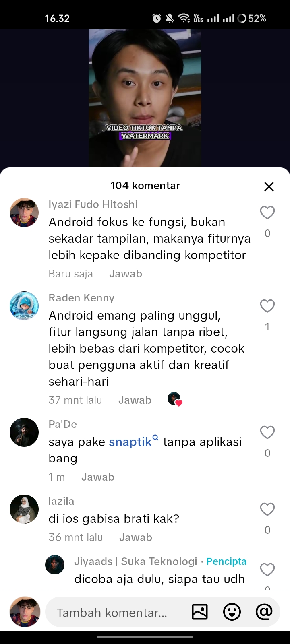This screenshot has width=290, height=644.
Task: Close the comments panel
Action: (x=269, y=186)
